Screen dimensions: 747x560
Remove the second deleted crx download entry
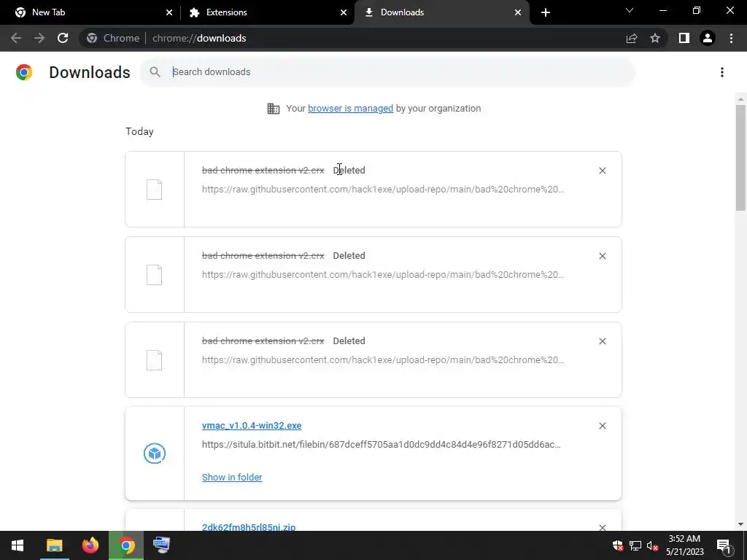602,256
